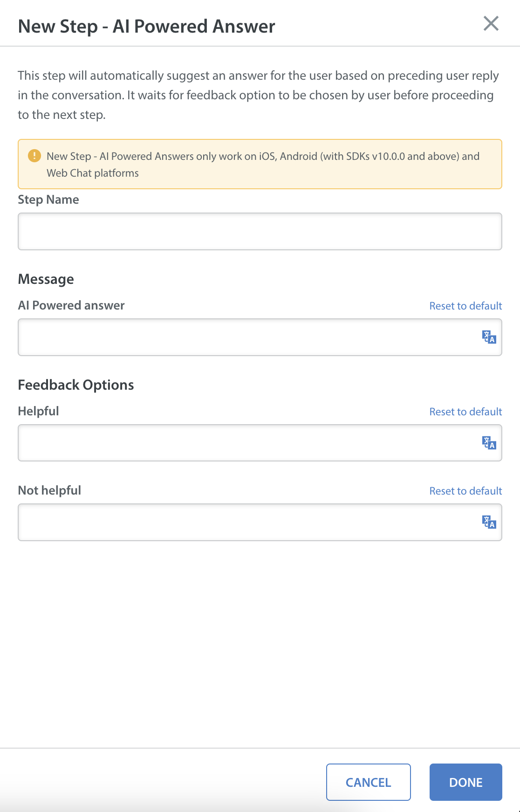The width and height of the screenshot is (520, 812).
Task: Focus the Step Name text box
Action: tap(260, 232)
